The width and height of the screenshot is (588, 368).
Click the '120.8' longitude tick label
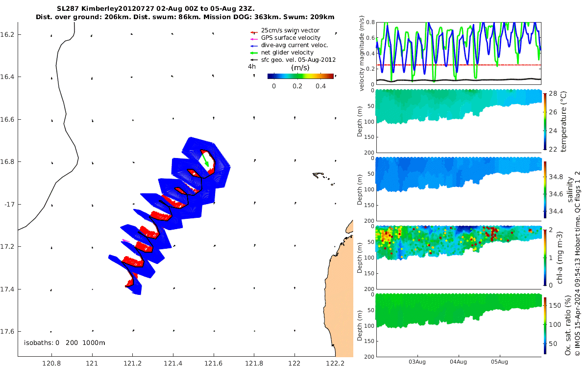[x=51, y=363]
